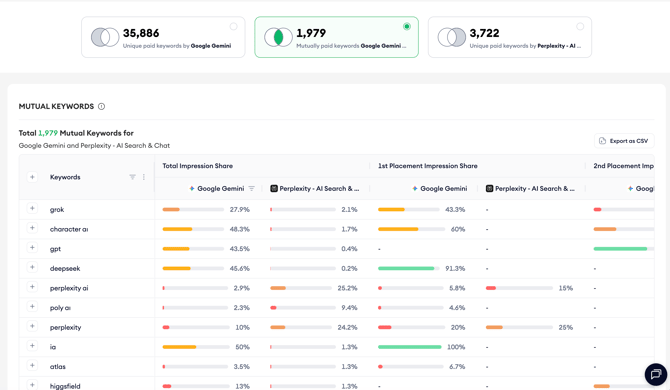Click the Mutual Keywords info icon

click(101, 106)
